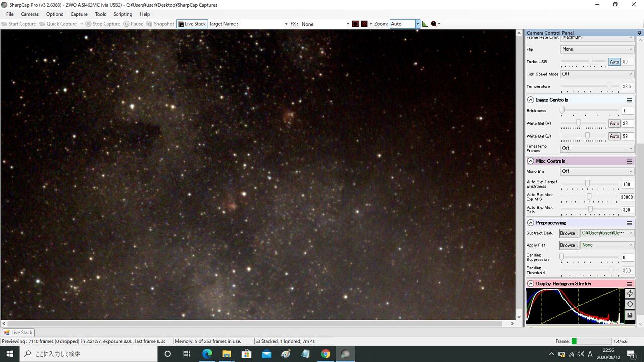Image resolution: width=644 pixels, height=362 pixels.
Task: Toggle Auto for White Bal (R)
Action: click(614, 123)
